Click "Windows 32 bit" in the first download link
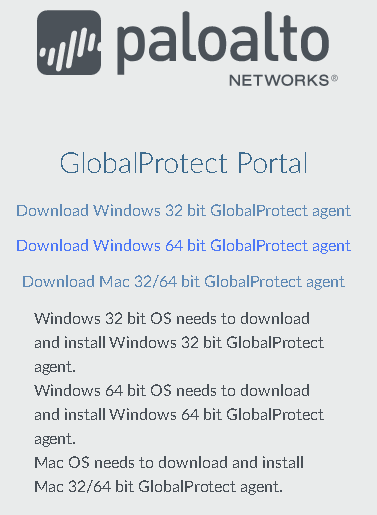 [x=149, y=211]
